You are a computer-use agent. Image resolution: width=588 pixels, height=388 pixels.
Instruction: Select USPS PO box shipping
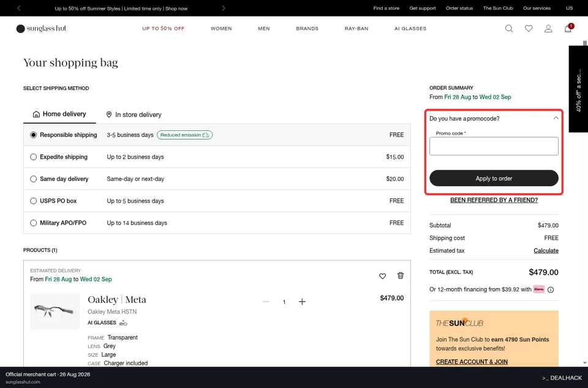point(33,201)
